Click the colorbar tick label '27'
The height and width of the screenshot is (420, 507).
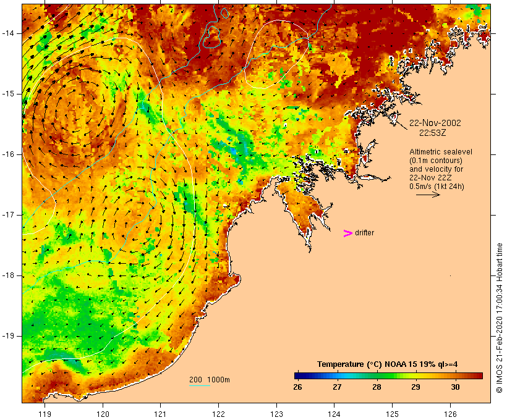pos(337,387)
